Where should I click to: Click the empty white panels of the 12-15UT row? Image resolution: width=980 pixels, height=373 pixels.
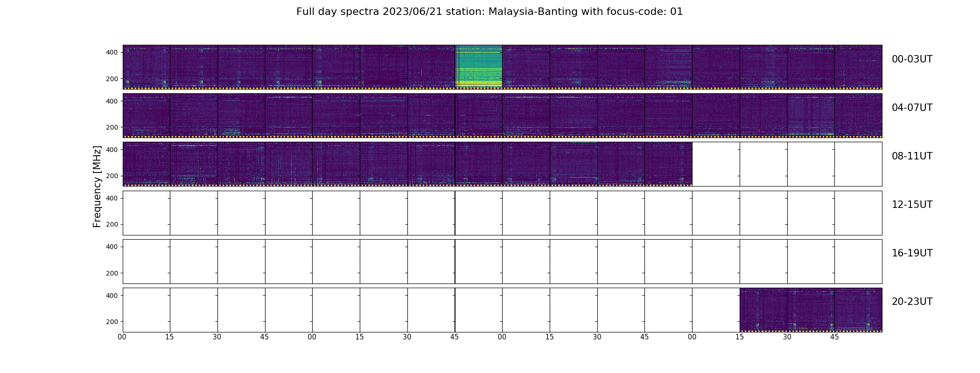point(502,213)
